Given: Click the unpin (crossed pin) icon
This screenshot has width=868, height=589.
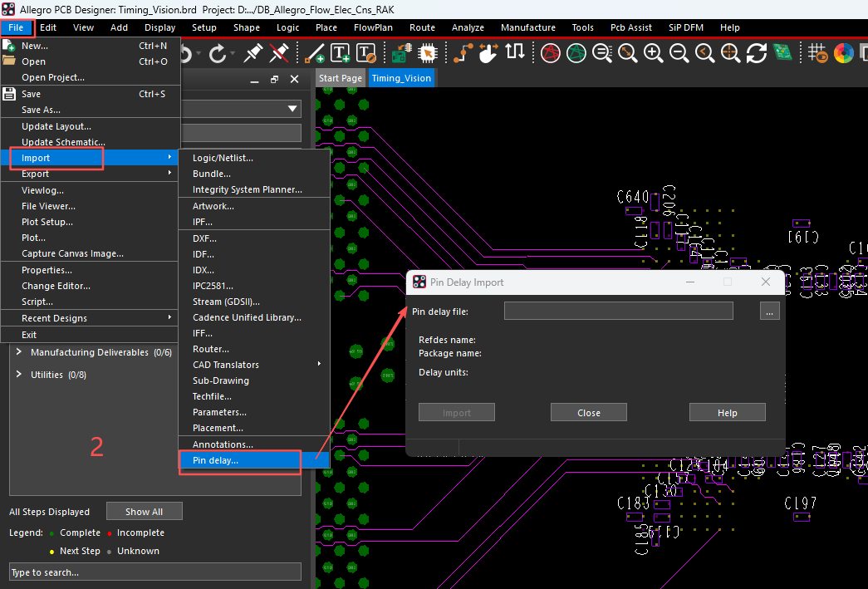Looking at the screenshot, I should [x=280, y=54].
